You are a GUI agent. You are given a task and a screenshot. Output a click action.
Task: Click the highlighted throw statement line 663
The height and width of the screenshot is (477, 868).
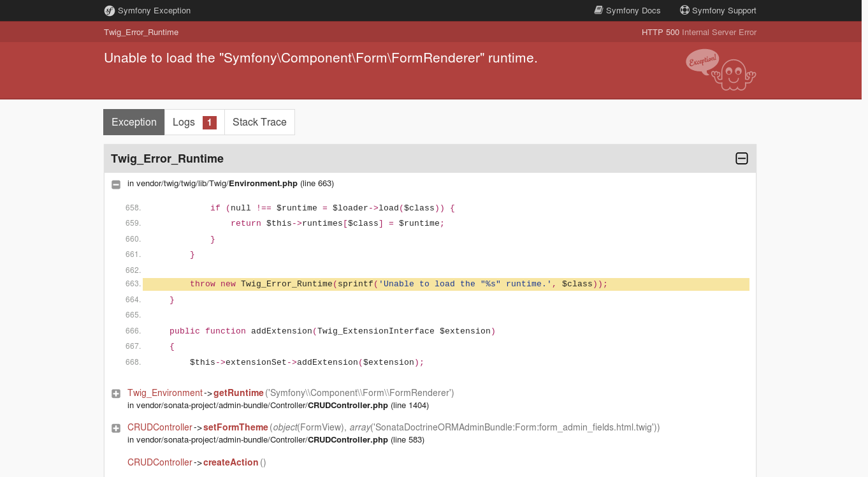point(445,284)
